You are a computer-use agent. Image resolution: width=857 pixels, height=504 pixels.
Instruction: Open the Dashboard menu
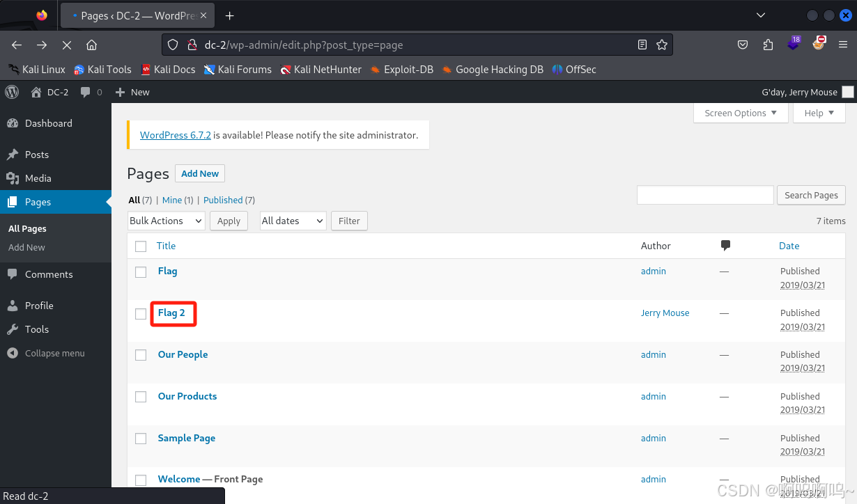tap(56, 123)
